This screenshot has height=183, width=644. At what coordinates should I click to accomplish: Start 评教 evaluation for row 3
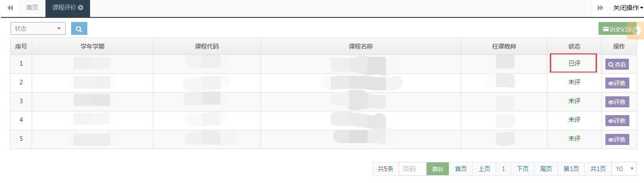click(x=617, y=102)
